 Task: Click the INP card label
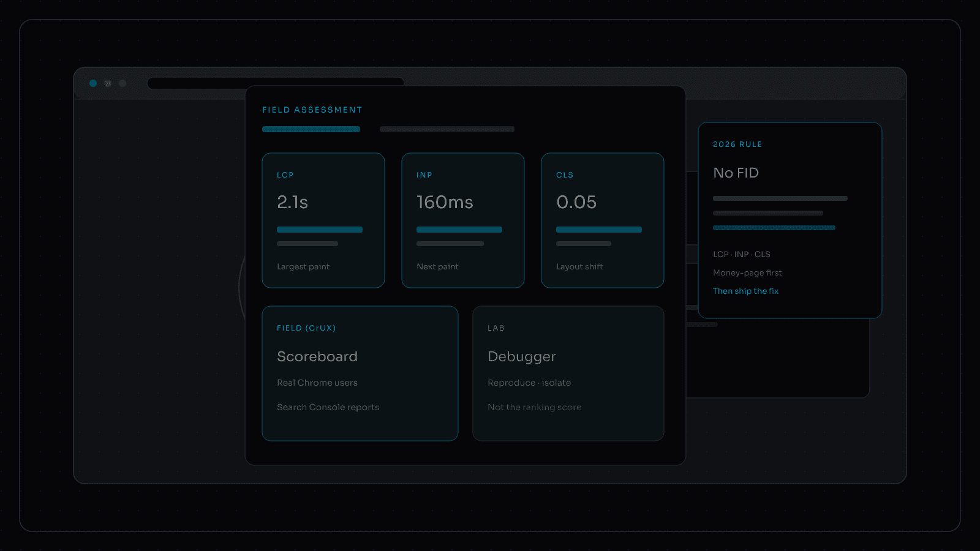[424, 175]
